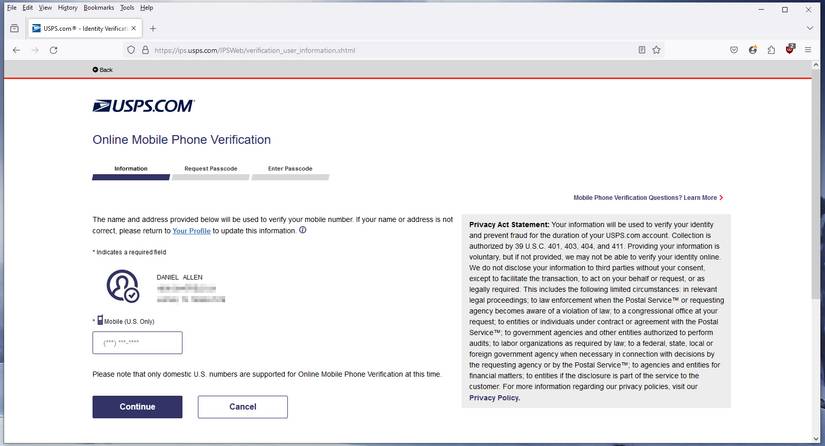Click the browser back arrow
Screen dimensions: 825x446
pyautogui.click(x=16, y=49)
